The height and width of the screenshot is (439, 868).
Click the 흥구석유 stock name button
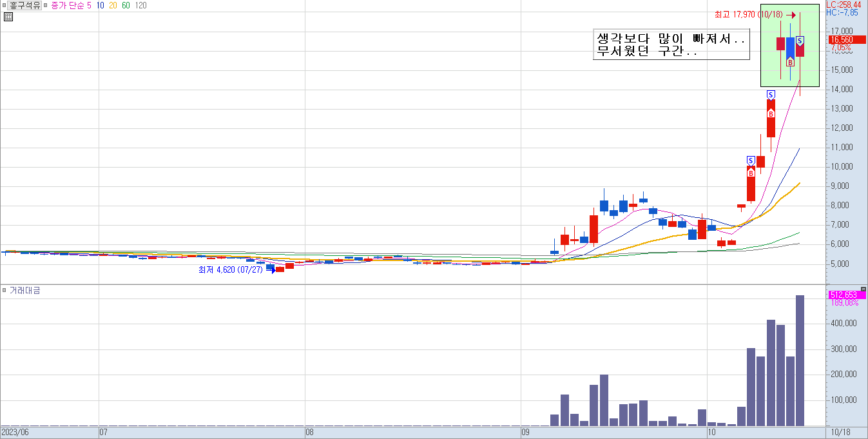[x=25, y=5]
